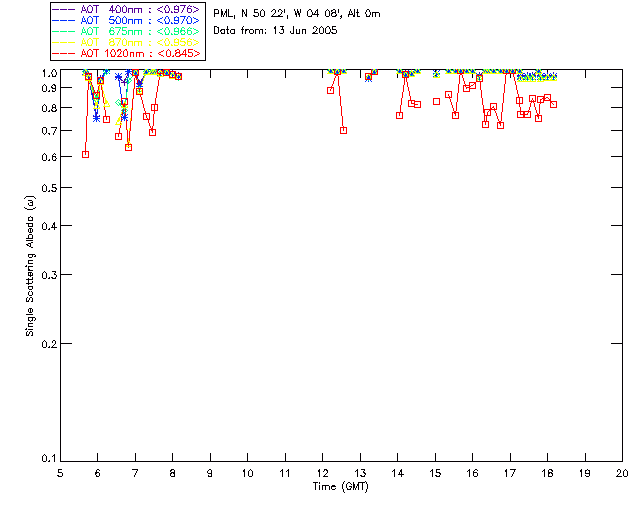Click the 'Single Scattering Albedo' y-axis label
640x512 pixels.
pos(31,265)
